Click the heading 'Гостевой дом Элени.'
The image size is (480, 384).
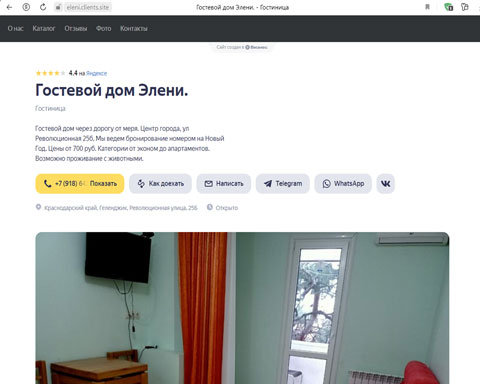coord(112,90)
